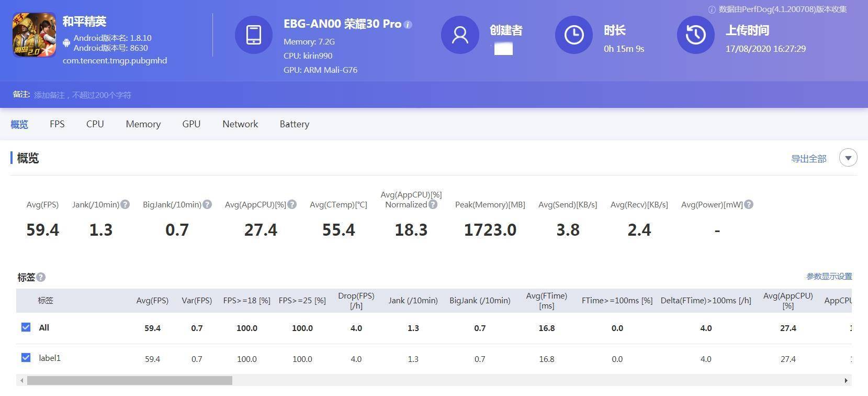This screenshot has width=868, height=396.
Task: Click the 55.4 Avg(CTemp) value
Action: tap(339, 230)
